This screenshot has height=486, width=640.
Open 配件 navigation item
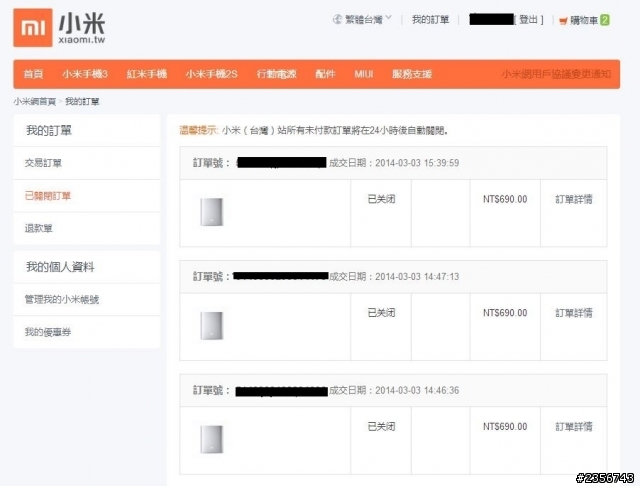325,74
